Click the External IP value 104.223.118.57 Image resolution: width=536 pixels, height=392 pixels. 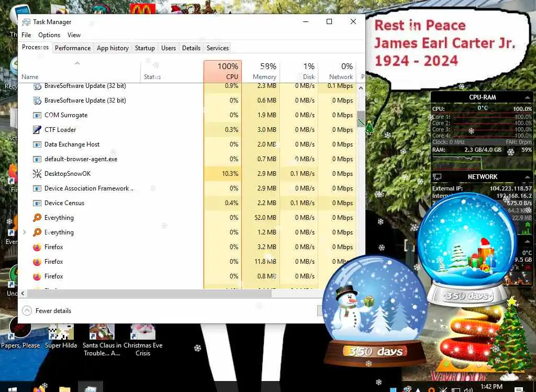click(x=511, y=188)
